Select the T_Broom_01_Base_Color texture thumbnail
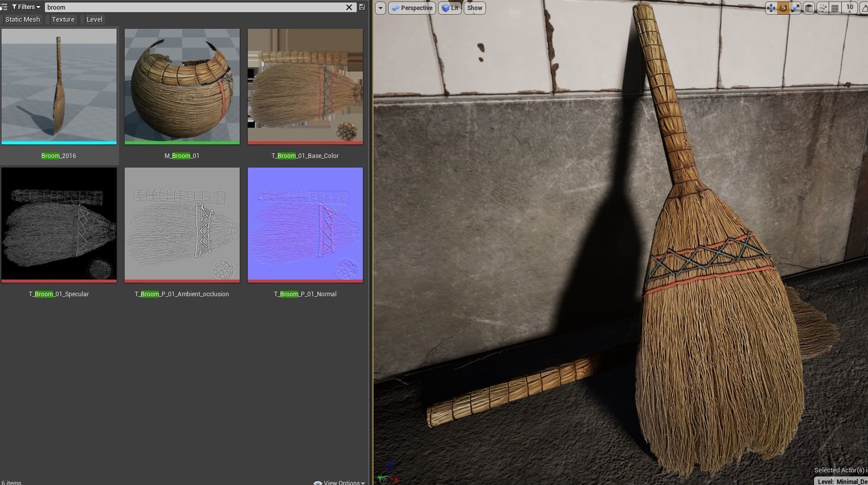 pos(305,86)
